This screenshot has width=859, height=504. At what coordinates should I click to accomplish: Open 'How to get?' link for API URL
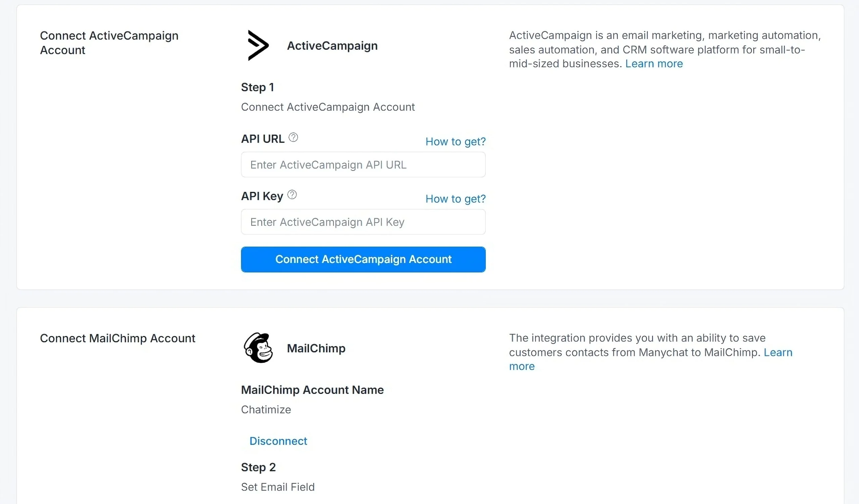tap(455, 141)
